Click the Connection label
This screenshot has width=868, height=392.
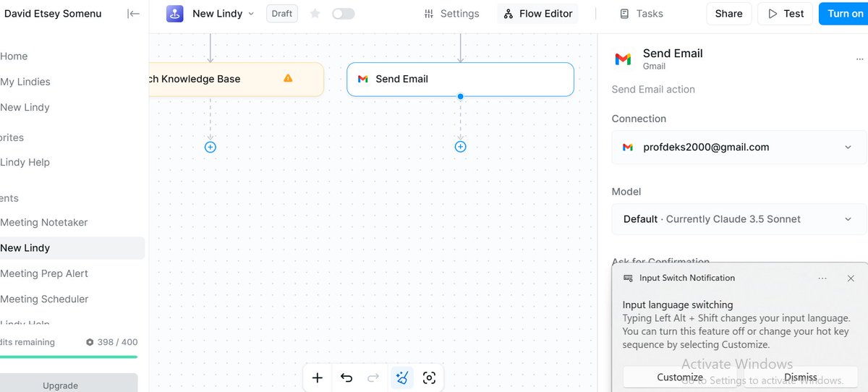pyautogui.click(x=639, y=119)
